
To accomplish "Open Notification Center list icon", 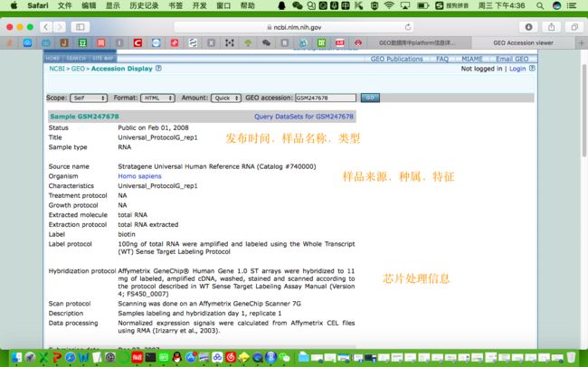I will click(x=572, y=5).
